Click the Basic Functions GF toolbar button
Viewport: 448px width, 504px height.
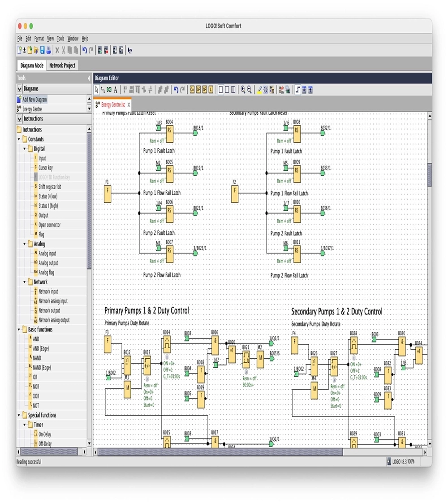point(198,90)
